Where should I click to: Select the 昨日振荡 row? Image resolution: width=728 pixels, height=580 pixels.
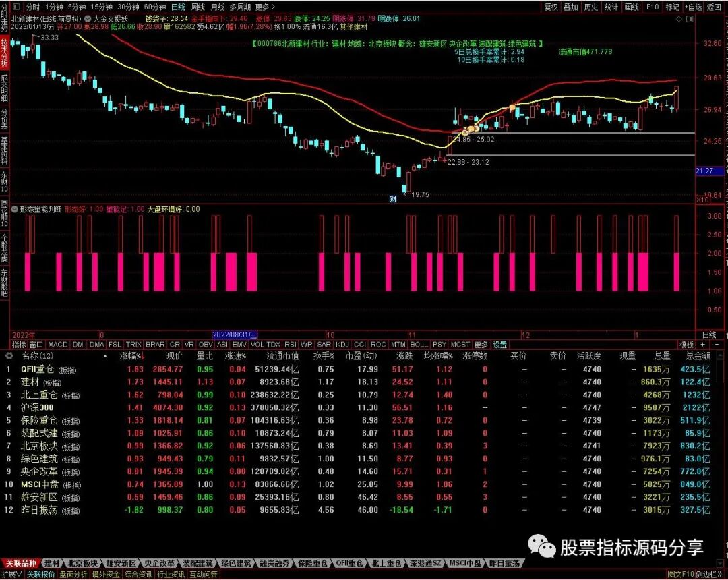pyautogui.click(x=359, y=510)
